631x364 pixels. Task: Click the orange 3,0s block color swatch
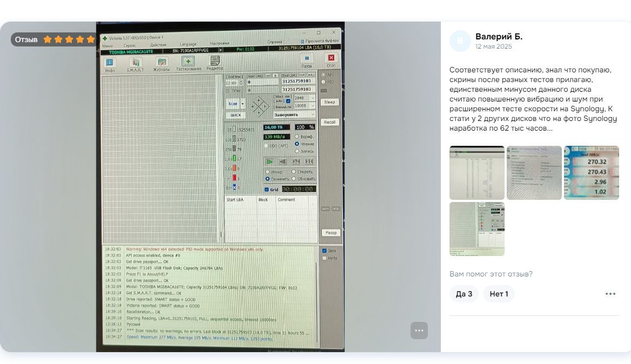[x=234, y=168]
